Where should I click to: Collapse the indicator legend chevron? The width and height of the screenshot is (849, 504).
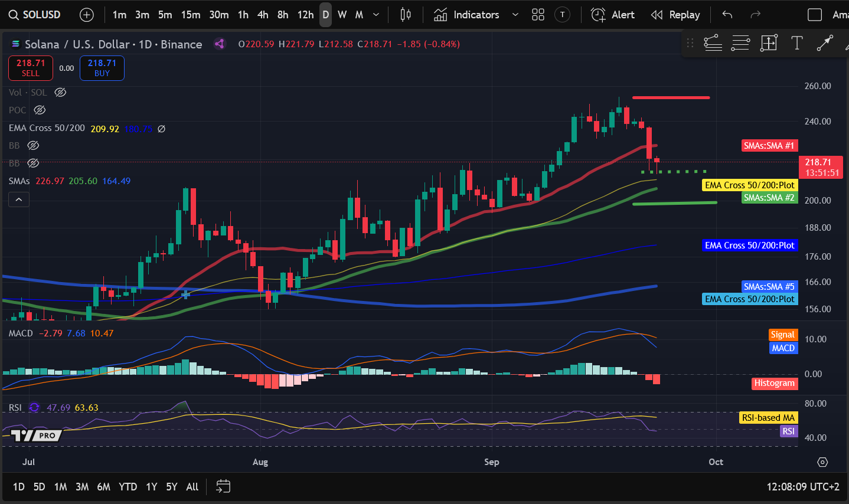(18, 200)
